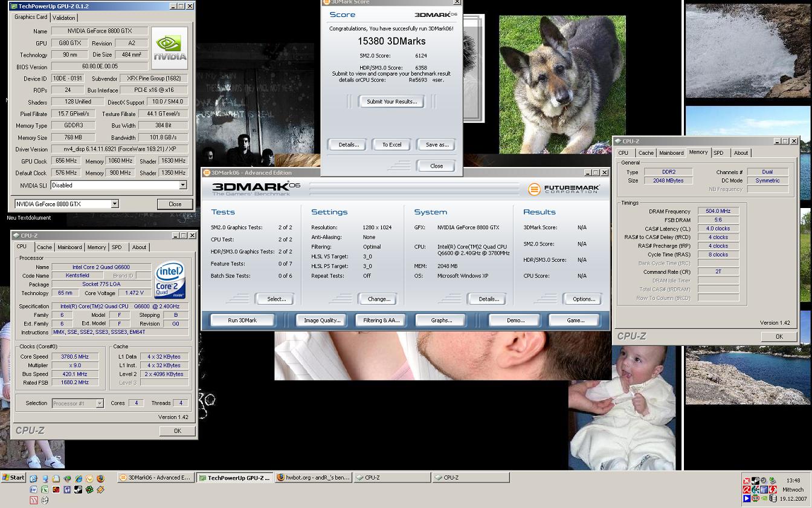Submit Your Results in 3DMark Score
812x508 pixels.
[391, 102]
